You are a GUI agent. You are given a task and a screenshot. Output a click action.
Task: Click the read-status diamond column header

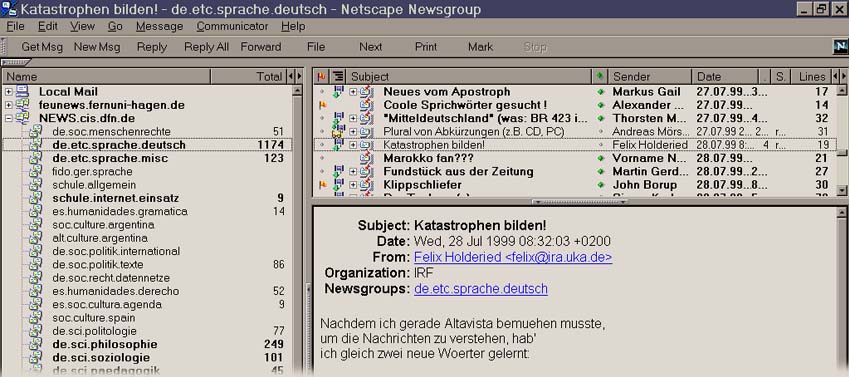599,76
